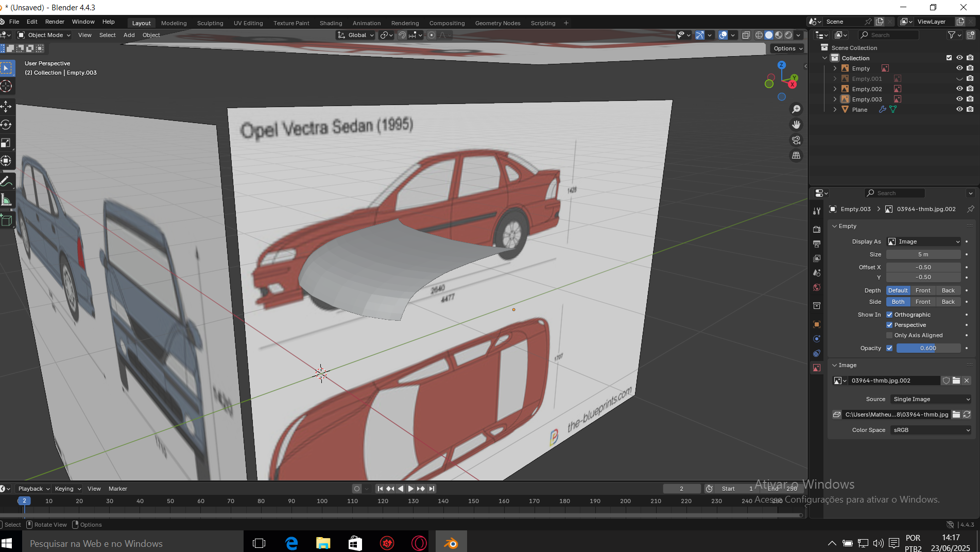Screen dimensions: 980x552
Task: Select the Cursor tool in the toolbar
Action: click(x=6, y=87)
